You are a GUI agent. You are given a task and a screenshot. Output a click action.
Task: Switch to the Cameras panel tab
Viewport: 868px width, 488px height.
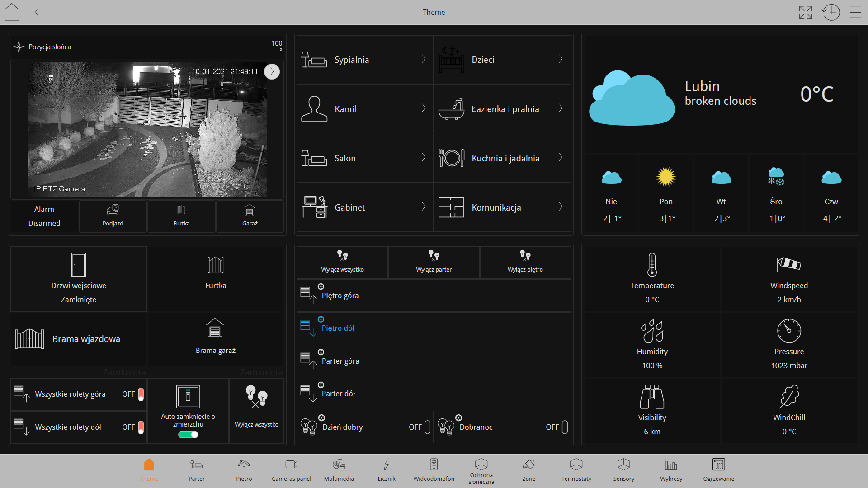coord(291,470)
